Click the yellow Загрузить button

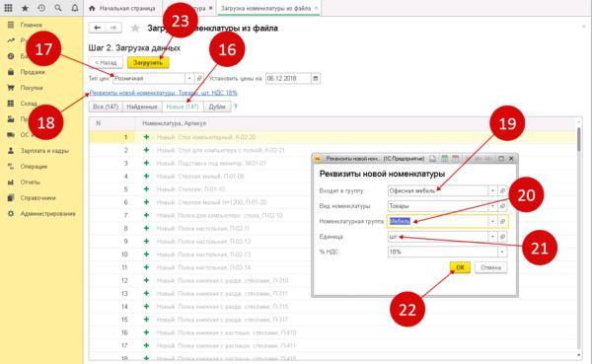coord(148,63)
